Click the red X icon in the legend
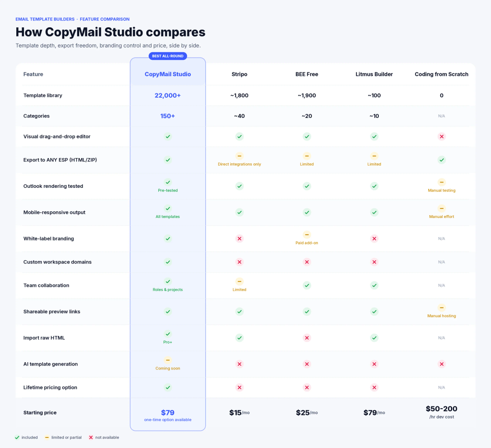Viewport: 491px width, 448px height. click(x=91, y=437)
